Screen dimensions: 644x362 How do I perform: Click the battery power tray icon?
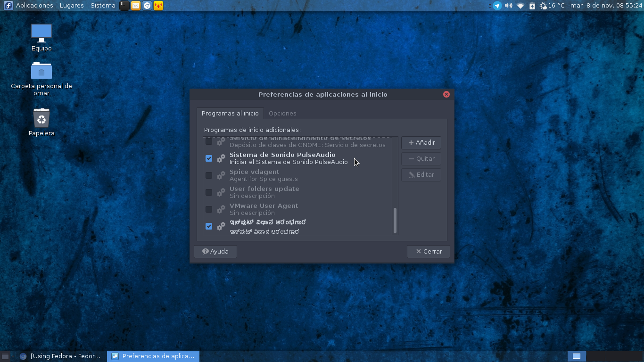(x=532, y=6)
